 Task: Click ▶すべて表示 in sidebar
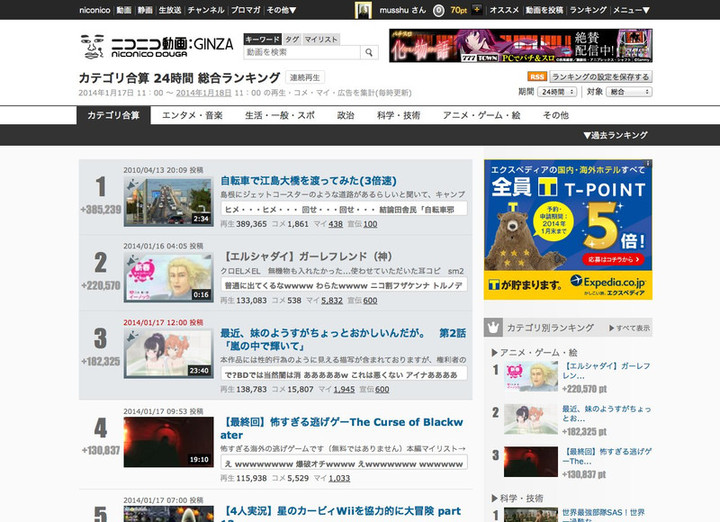tap(630, 328)
